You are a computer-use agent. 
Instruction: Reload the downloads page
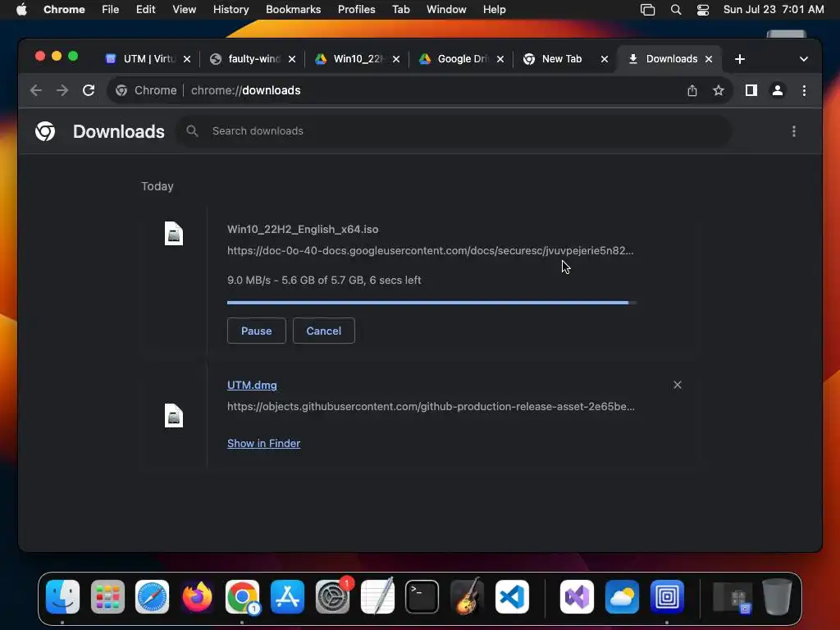coord(89,90)
